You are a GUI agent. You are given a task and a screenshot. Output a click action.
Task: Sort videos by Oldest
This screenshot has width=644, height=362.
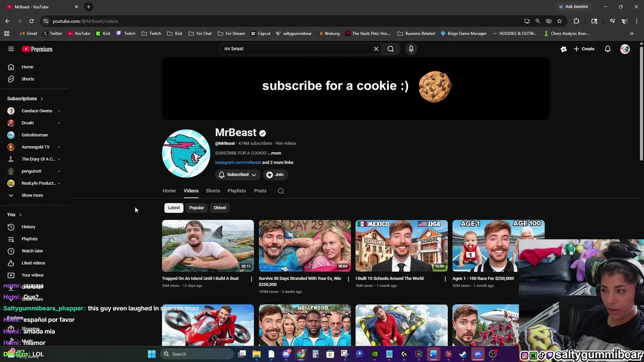coord(220,208)
